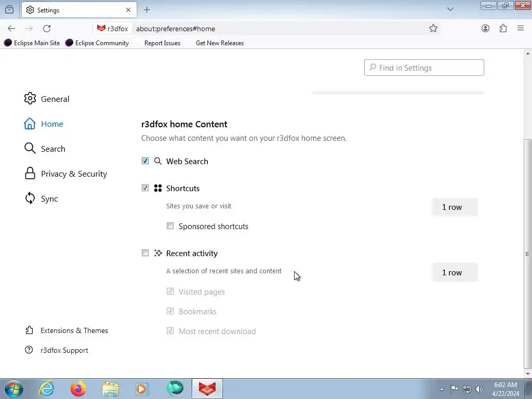Show hidden tray icons arrow
The width and height of the screenshot is (532, 399).
coord(442,389)
